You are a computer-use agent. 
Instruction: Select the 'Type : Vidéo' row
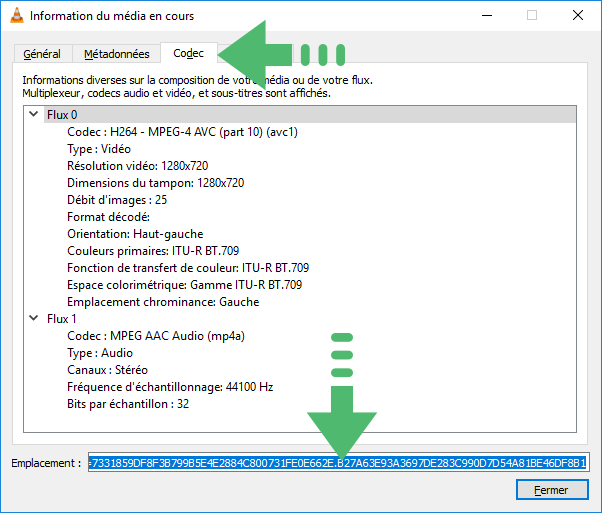pos(99,149)
